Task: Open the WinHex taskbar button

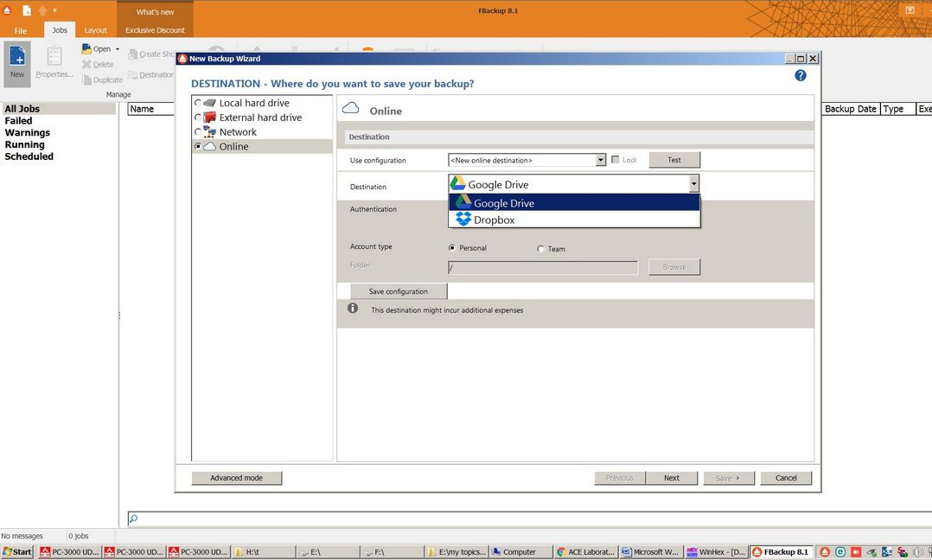Action: point(716,551)
